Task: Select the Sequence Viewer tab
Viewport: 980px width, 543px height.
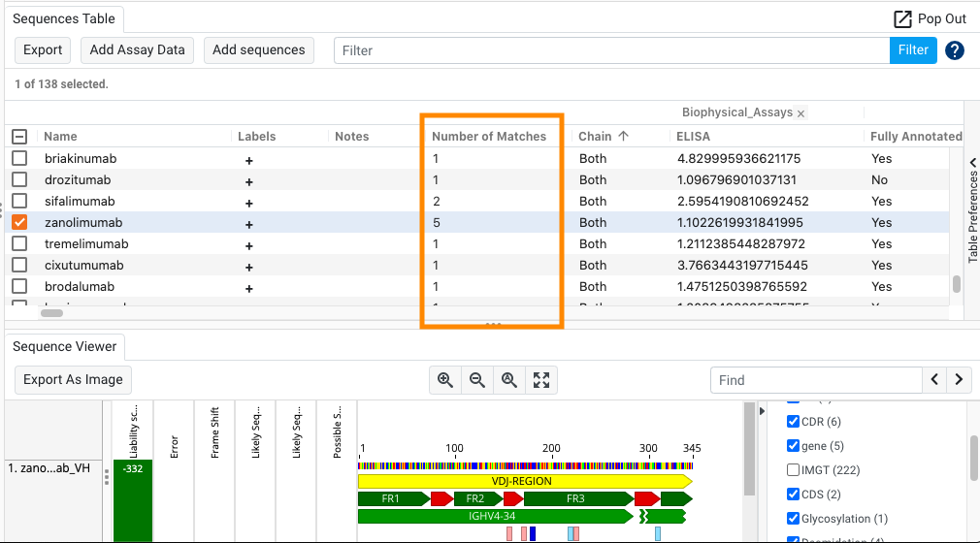Action: coord(64,346)
